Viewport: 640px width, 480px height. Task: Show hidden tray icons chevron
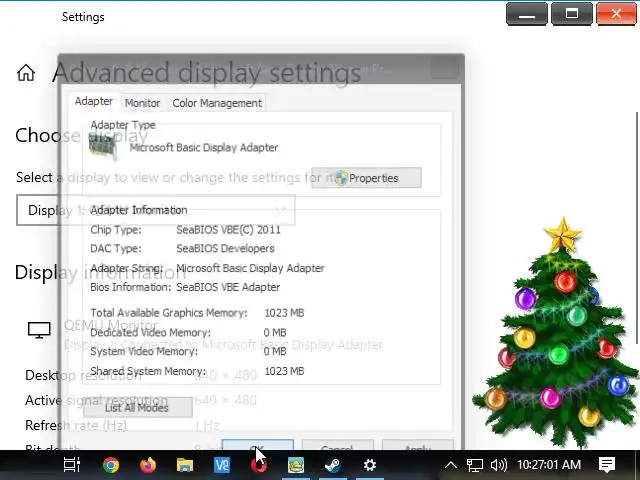pos(451,465)
